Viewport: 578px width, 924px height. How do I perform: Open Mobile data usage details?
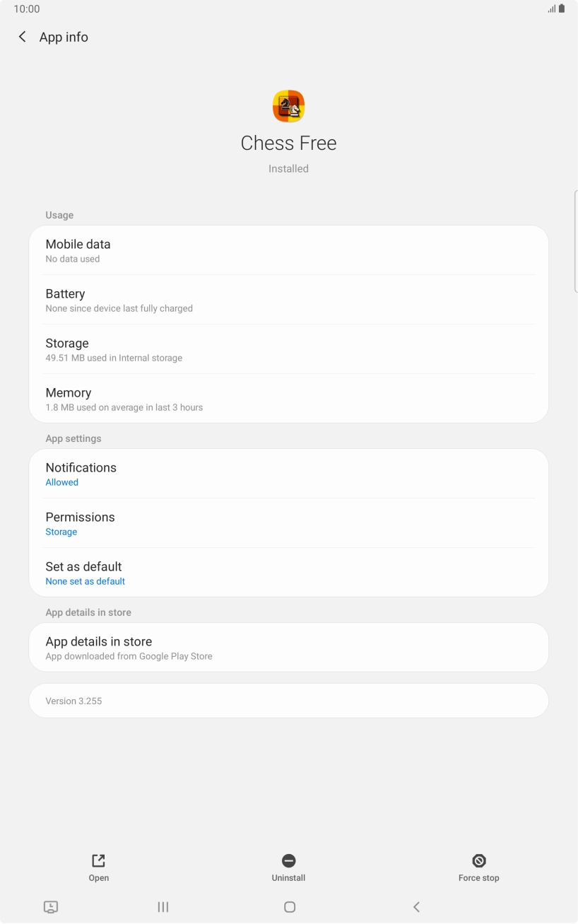coord(288,250)
